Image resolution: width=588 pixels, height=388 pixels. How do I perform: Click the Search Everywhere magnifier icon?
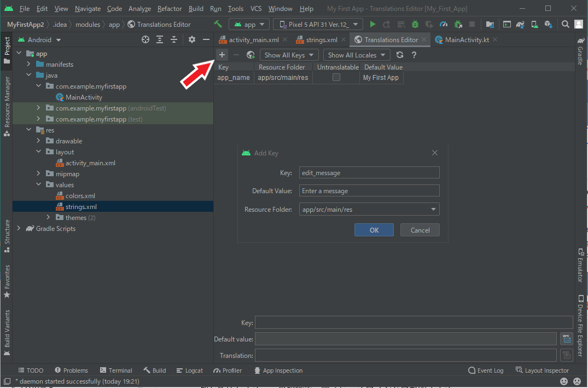pos(566,25)
